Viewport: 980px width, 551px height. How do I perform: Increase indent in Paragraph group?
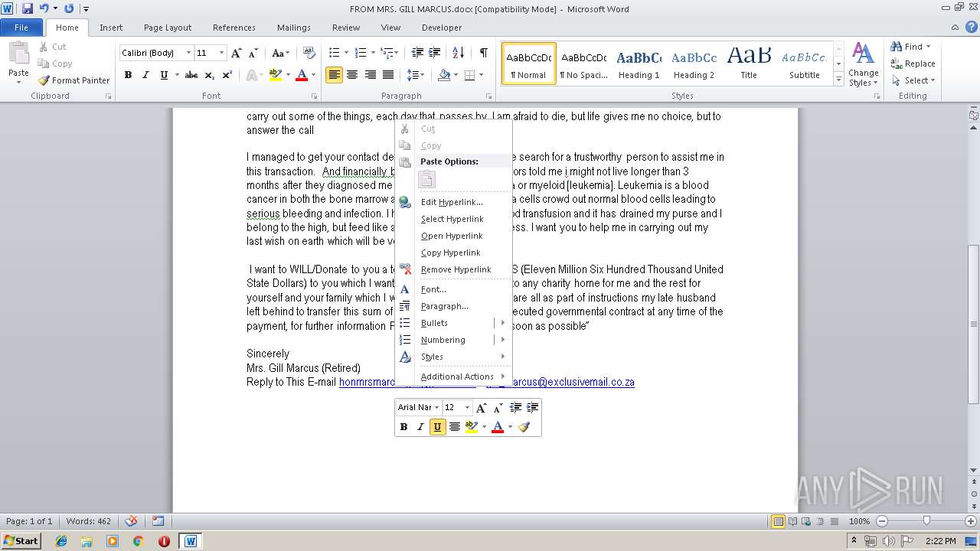pos(435,53)
